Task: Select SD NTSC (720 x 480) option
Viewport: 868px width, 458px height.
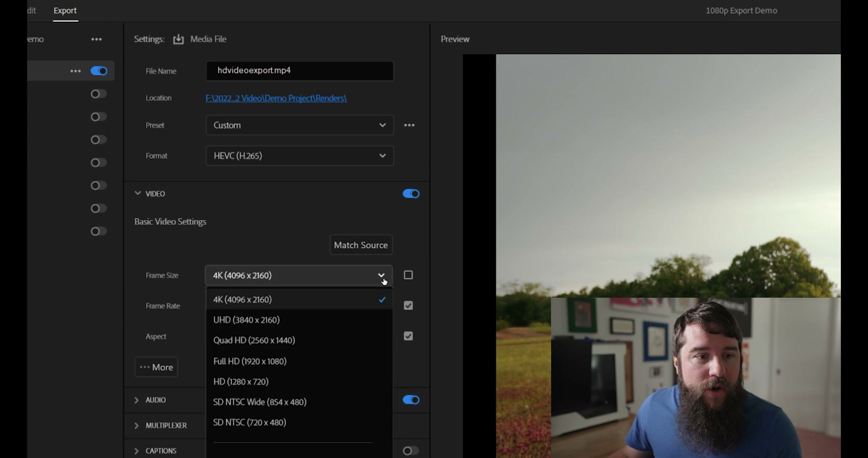Action: 299,422
